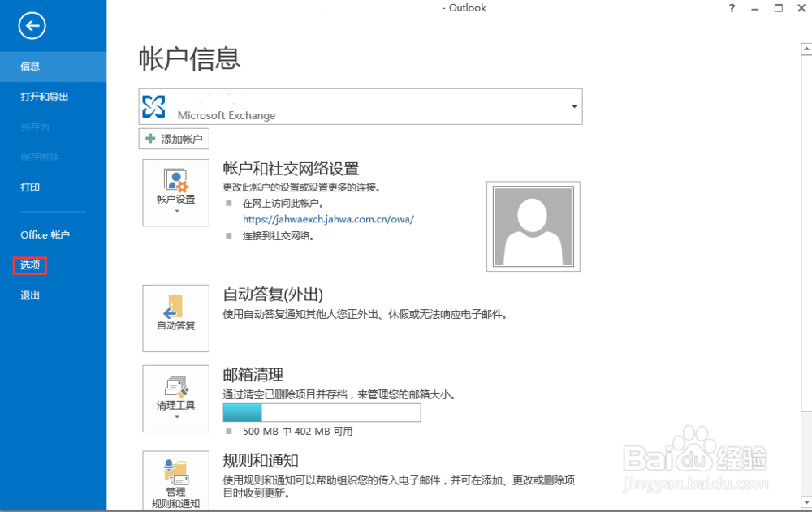Select 信息 in the sidebar
The height and width of the screenshot is (512, 812).
point(54,67)
